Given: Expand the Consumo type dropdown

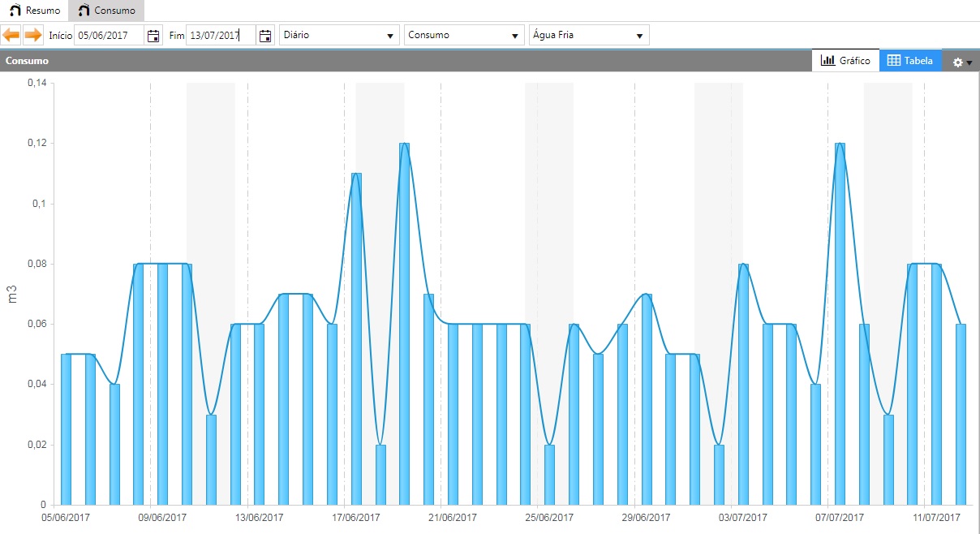Looking at the screenshot, I should click(464, 35).
